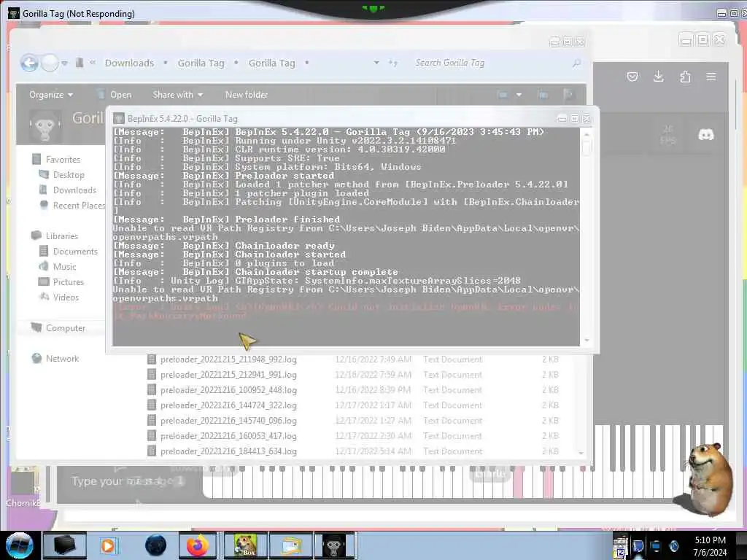Switch to Gorilla Tag taskbar button
The image size is (747, 560).
click(x=334, y=545)
